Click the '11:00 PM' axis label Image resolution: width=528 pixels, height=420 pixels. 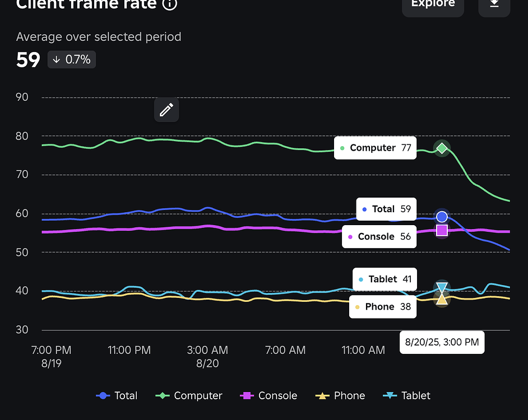(x=129, y=350)
